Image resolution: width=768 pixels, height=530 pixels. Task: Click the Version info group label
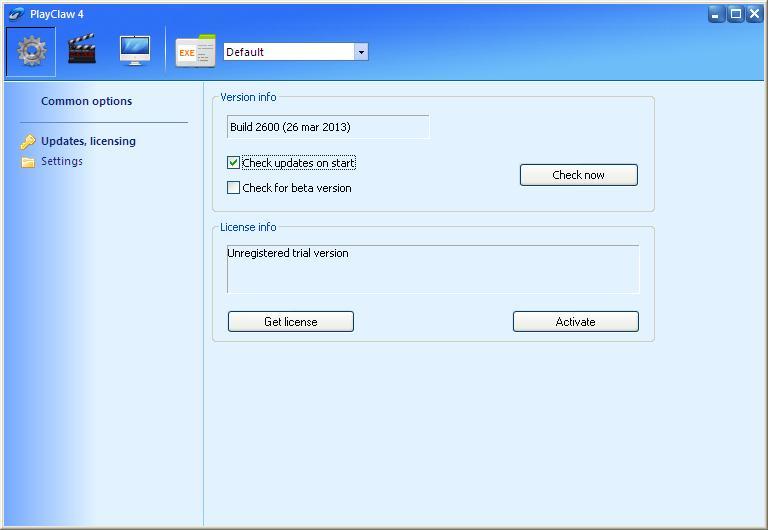[248, 97]
